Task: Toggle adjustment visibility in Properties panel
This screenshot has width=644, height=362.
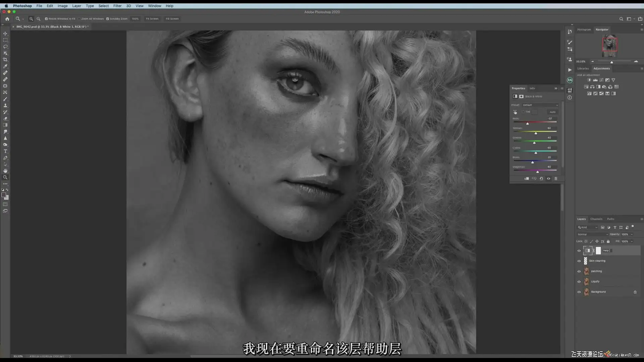Action: (x=549, y=179)
